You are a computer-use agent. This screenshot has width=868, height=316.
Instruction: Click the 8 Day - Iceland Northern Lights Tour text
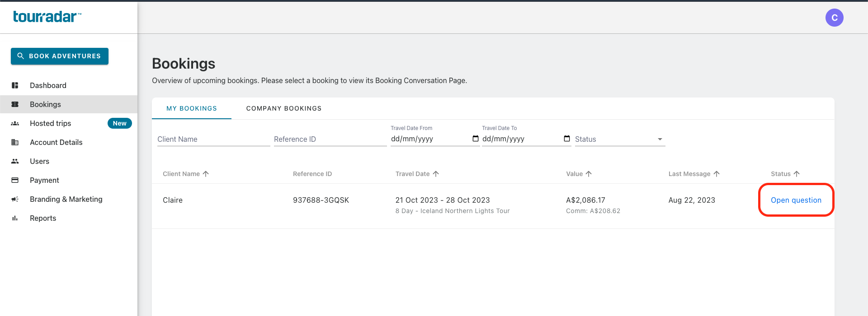[x=453, y=211]
